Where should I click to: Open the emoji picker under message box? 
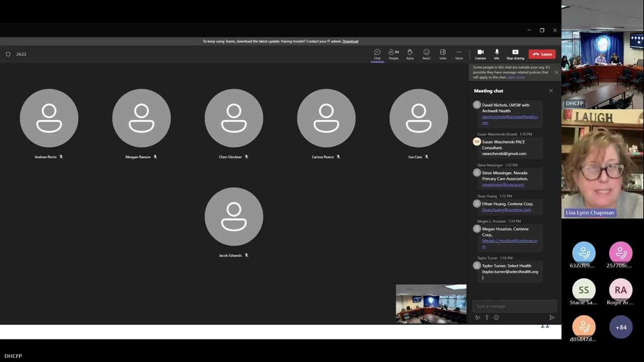tap(496, 317)
